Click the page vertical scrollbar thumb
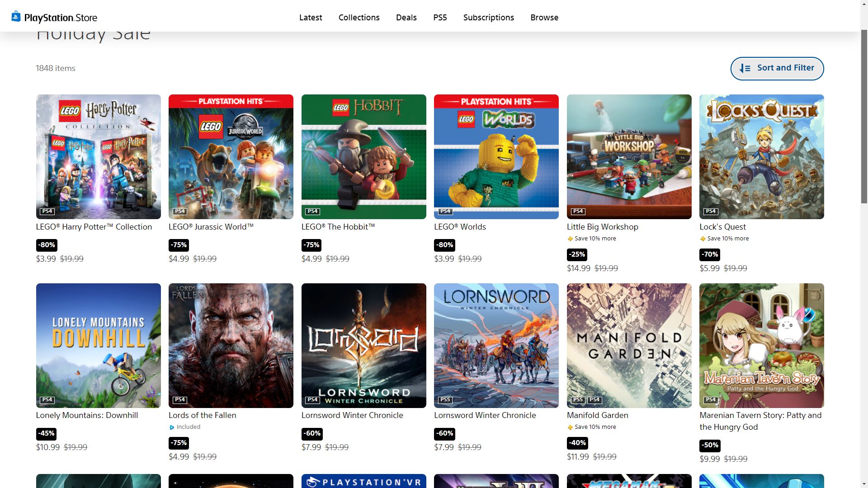The width and height of the screenshot is (868, 488). pyautogui.click(x=864, y=117)
